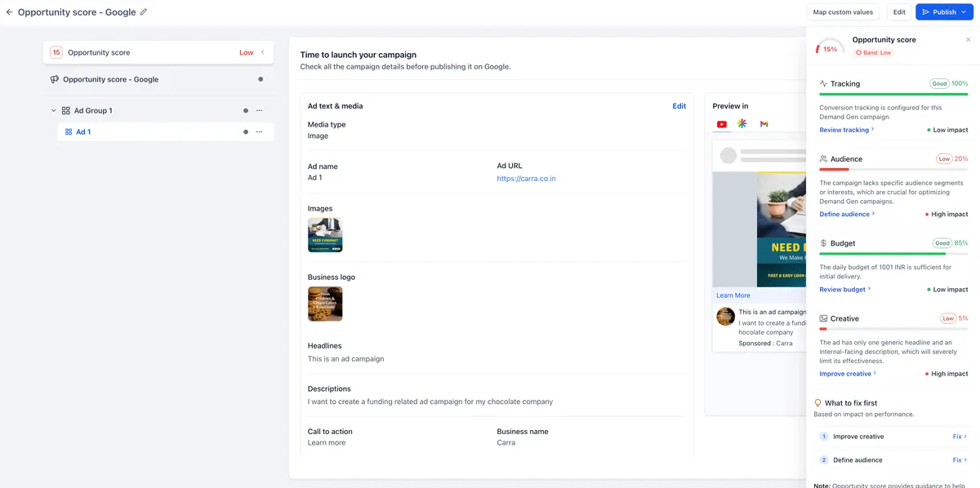
Task: Click Learn More in ad preview
Action: tap(733, 295)
